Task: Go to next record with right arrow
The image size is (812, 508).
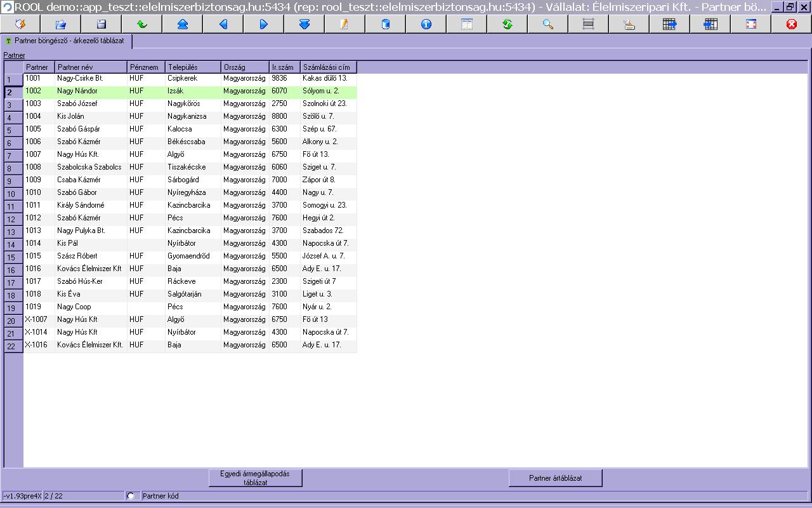Action: 263,24
